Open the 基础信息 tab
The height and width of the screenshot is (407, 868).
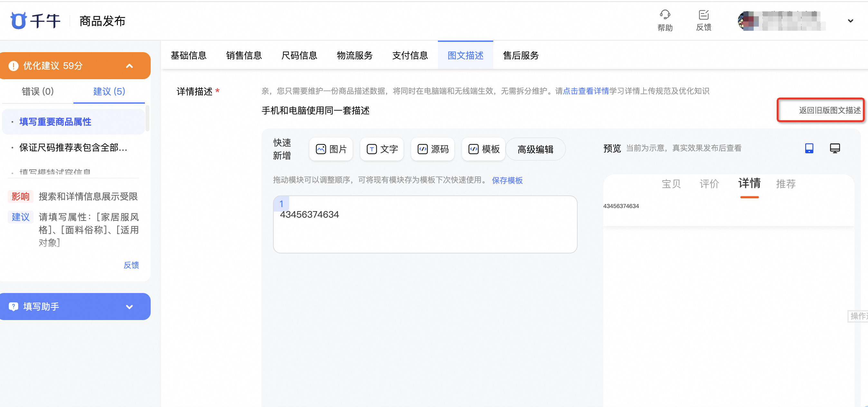[188, 55]
